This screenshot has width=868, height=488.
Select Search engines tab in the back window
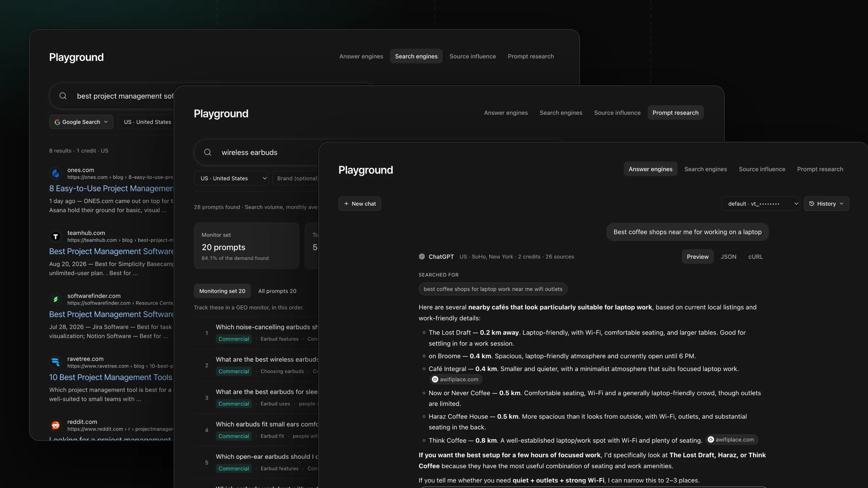click(416, 56)
